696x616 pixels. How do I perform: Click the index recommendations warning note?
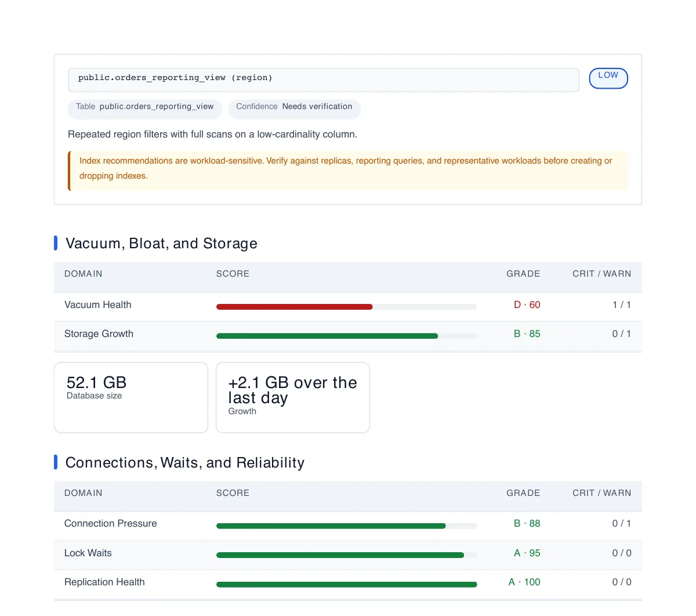[348, 171]
